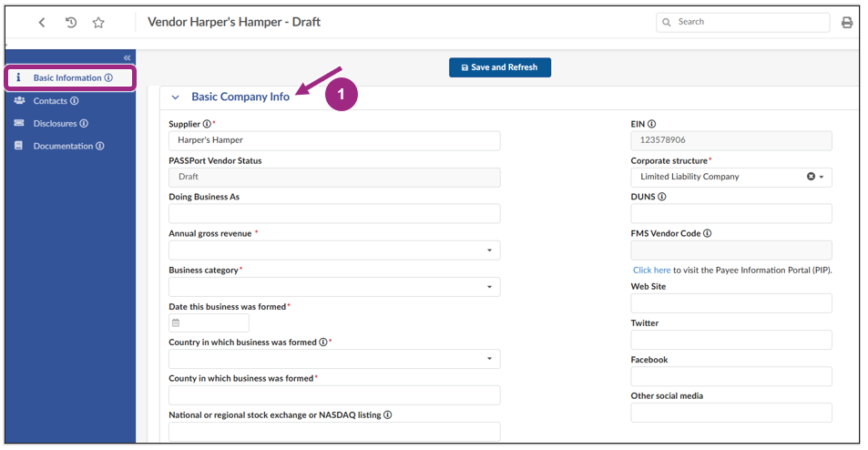The width and height of the screenshot is (868, 450).
Task: Open the date picker calendar icon
Action: click(176, 323)
